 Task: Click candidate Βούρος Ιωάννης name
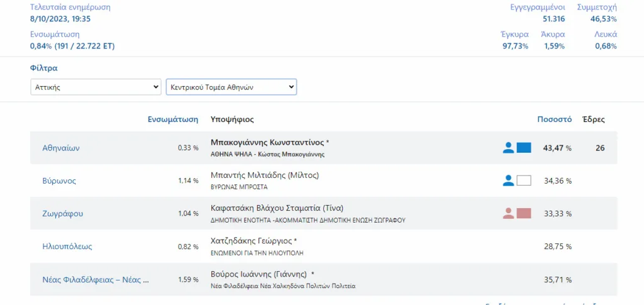(x=258, y=274)
